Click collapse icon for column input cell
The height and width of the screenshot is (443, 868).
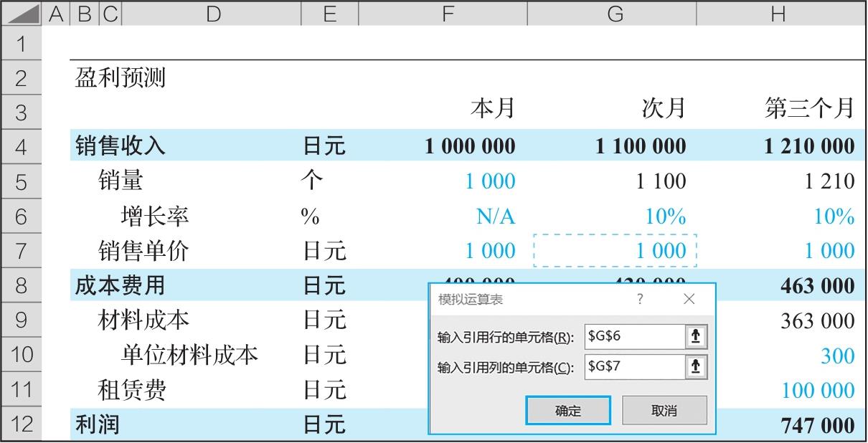coord(694,367)
